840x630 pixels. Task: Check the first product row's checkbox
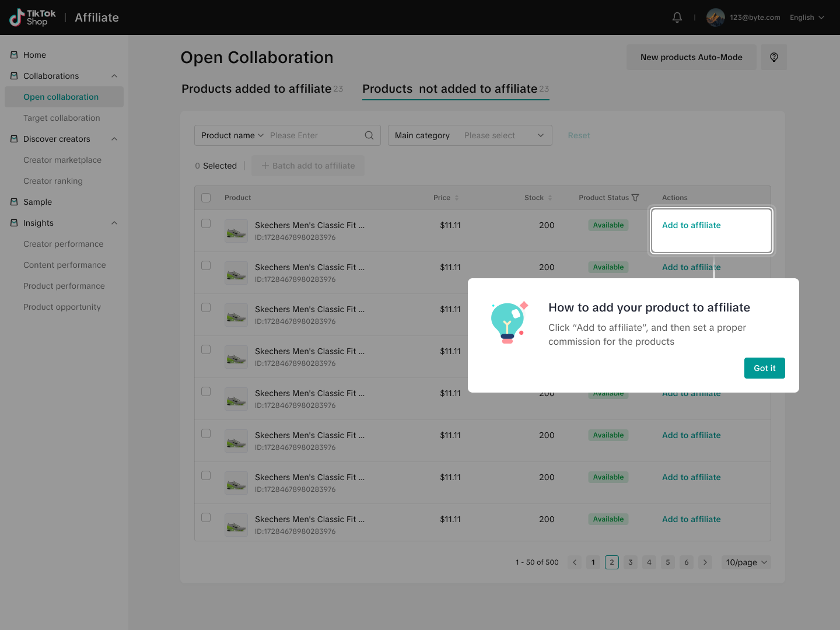(206, 223)
